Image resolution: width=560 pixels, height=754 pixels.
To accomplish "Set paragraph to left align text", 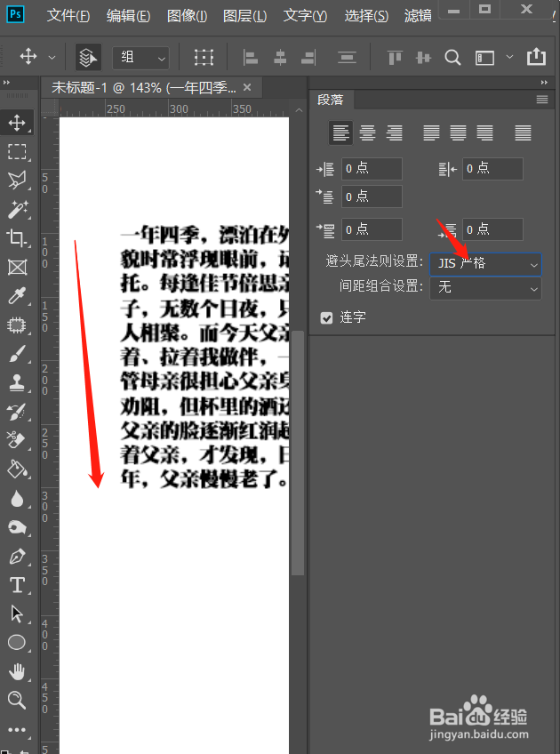I will click(x=340, y=132).
